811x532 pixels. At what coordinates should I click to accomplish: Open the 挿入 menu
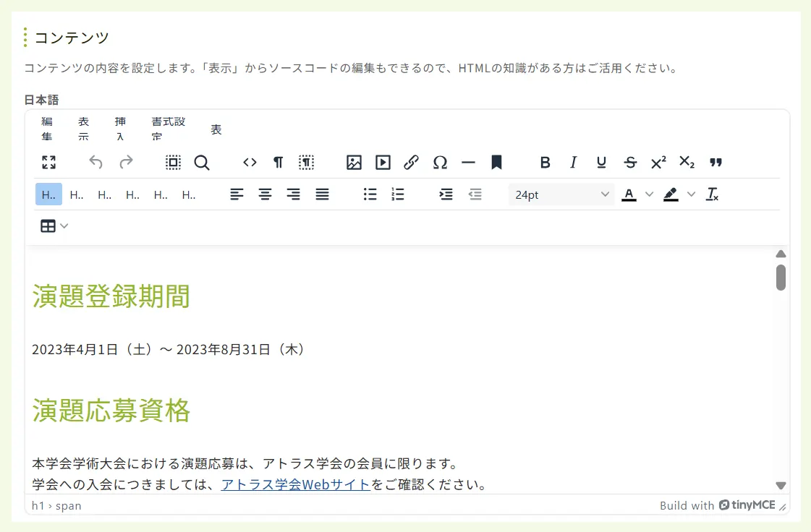(120, 127)
